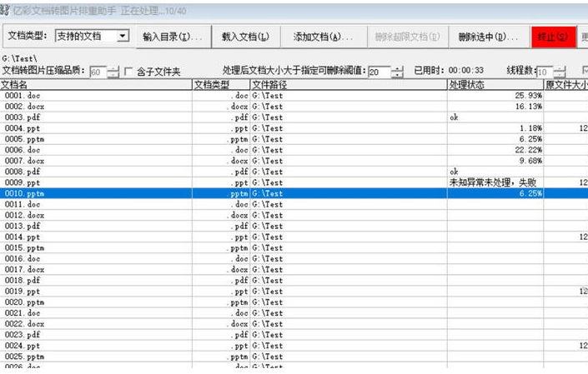The height and width of the screenshot is (374, 588).
Task: Select row 0001.doc
Action: click(x=294, y=96)
